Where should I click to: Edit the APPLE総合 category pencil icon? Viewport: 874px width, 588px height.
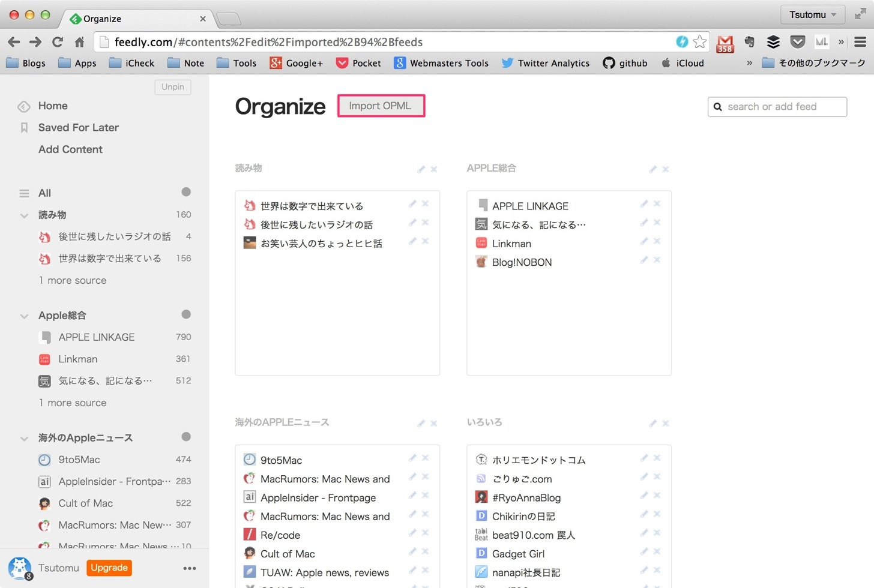coord(652,169)
